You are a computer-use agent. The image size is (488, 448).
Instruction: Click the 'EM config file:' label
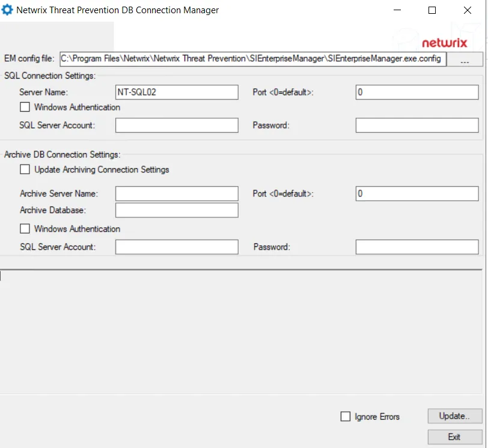pyautogui.click(x=29, y=58)
